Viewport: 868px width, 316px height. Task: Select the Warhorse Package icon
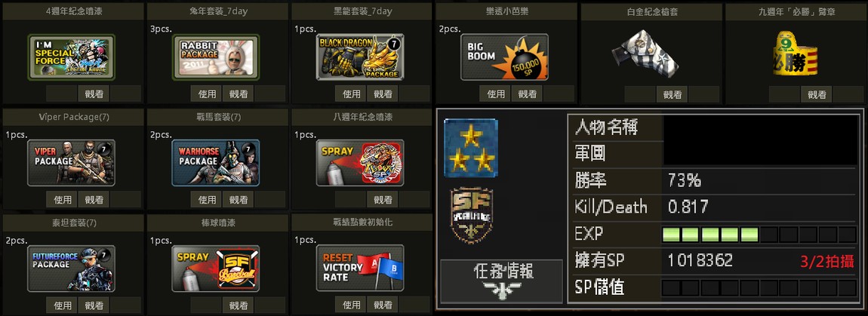[216, 163]
